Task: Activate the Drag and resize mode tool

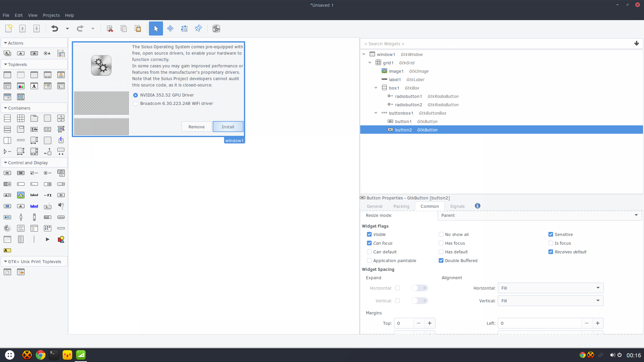Action: pos(170,28)
